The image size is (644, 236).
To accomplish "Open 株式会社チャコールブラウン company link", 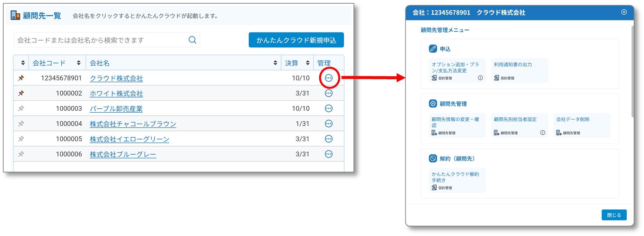I will (x=133, y=124).
